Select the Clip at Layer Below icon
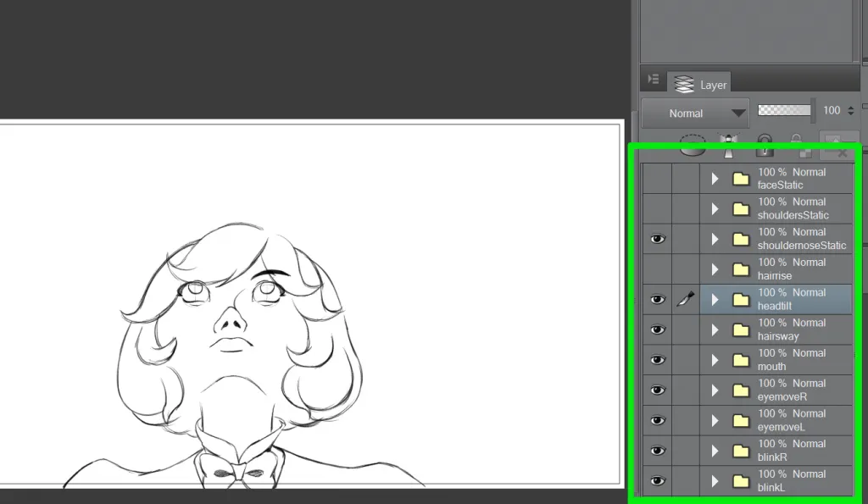This screenshot has width=868, height=504. click(x=693, y=144)
